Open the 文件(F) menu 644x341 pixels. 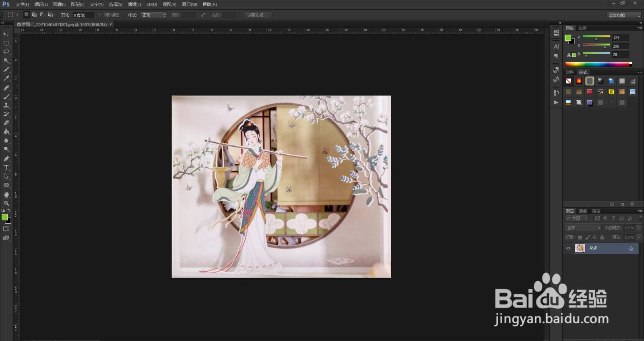(22, 4)
